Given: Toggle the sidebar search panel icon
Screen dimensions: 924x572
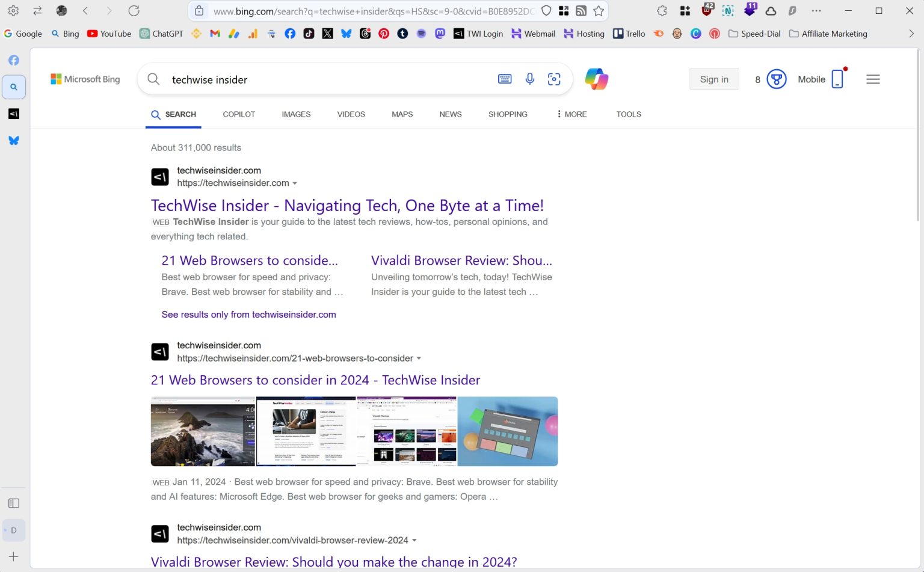Looking at the screenshot, I should [14, 87].
